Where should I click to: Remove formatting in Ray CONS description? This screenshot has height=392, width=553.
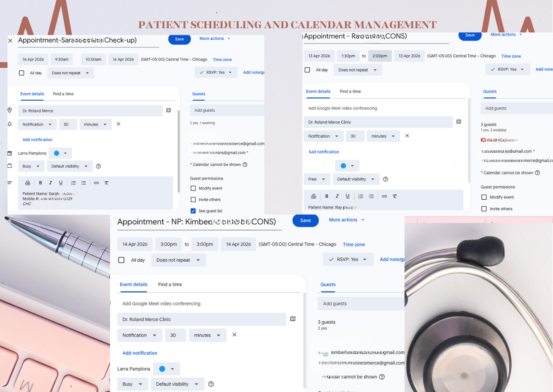395,196
